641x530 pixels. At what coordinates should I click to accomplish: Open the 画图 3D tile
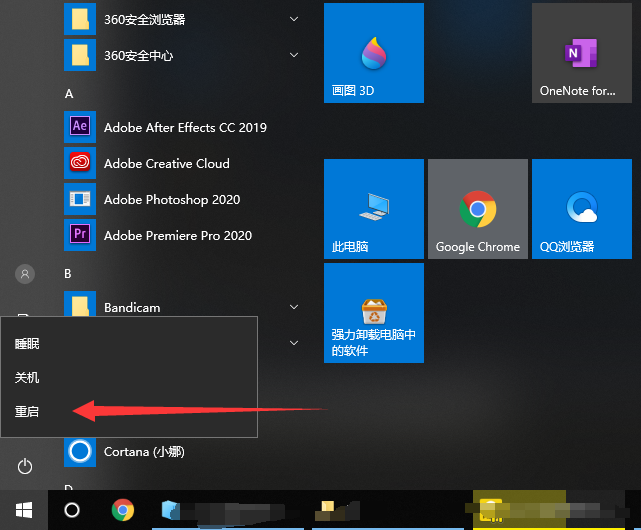pyautogui.click(x=373, y=53)
